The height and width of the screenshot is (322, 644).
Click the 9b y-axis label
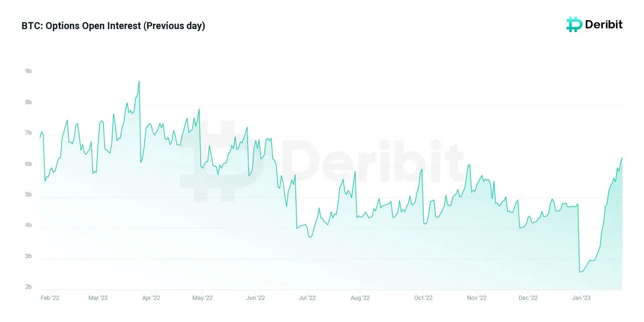coord(29,71)
